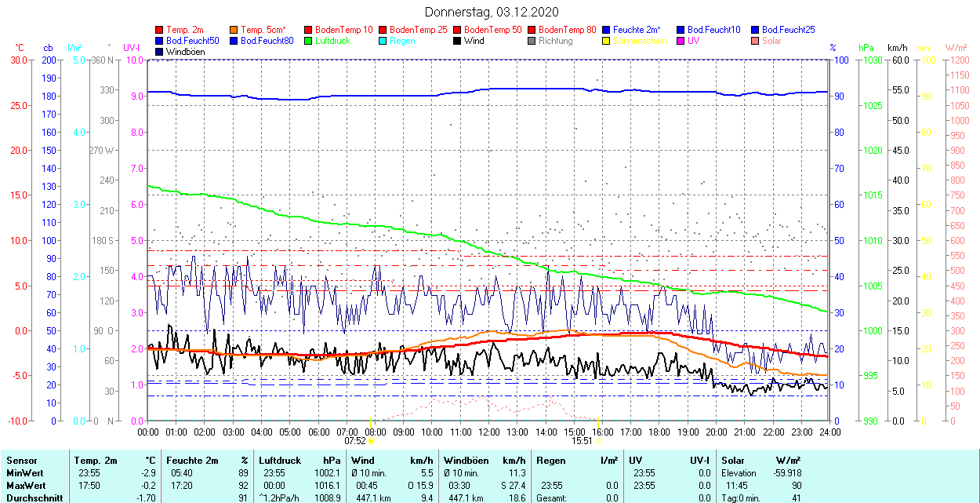
Task: Click the pink Solar legend square
Action: (x=756, y=41)
